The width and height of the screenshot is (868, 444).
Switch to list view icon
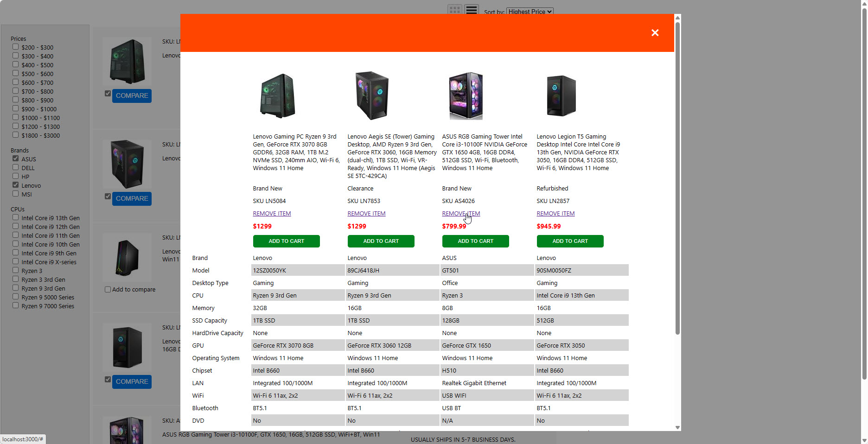(x=472, y=10)
